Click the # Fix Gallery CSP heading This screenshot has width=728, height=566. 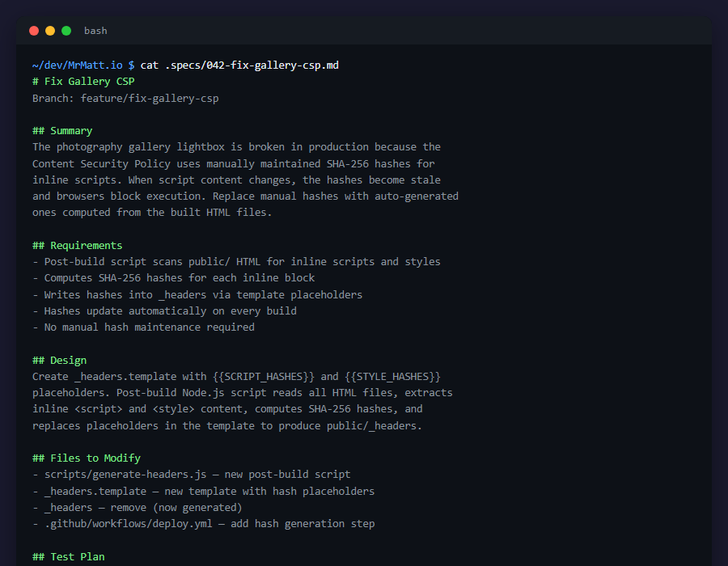pos(83,81)
